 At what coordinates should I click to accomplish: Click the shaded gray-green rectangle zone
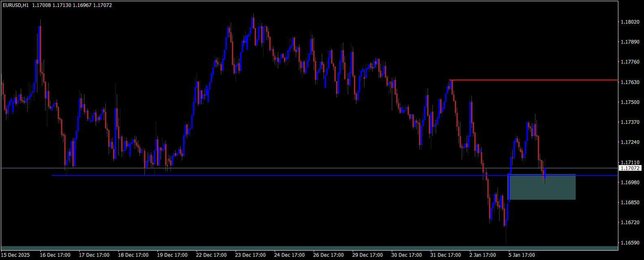(542, 187)
